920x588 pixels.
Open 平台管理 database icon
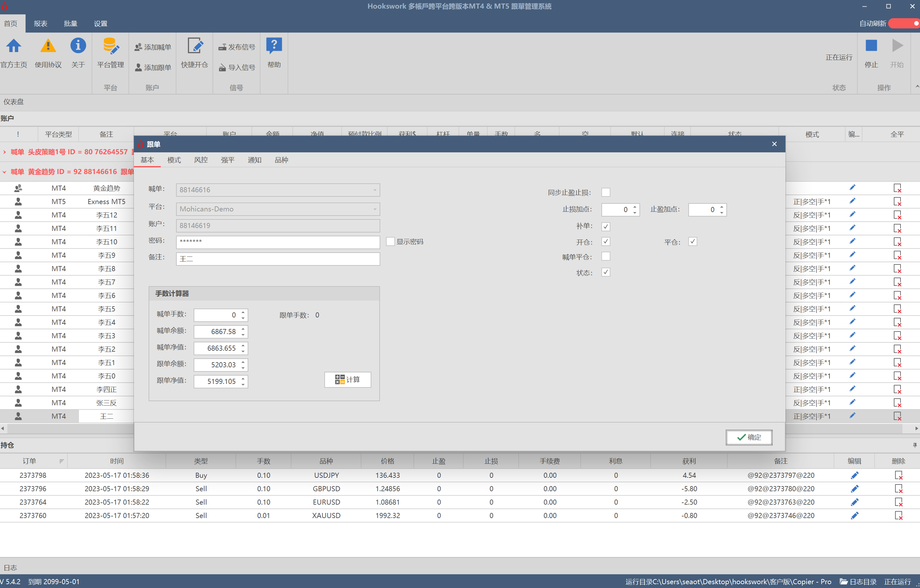pos(111,46)
